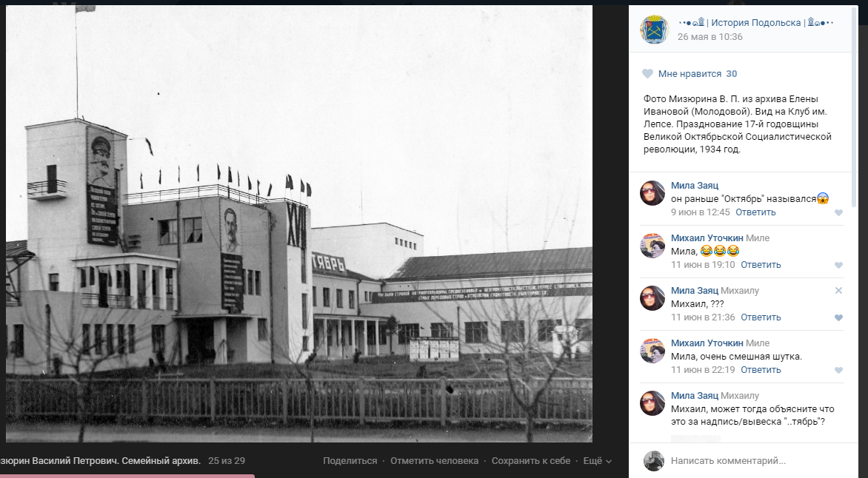The image size is (868, 478).
Task: Like Михаил Уточкин's 11 июн 19:10 comment
Action: coord(838,265)
